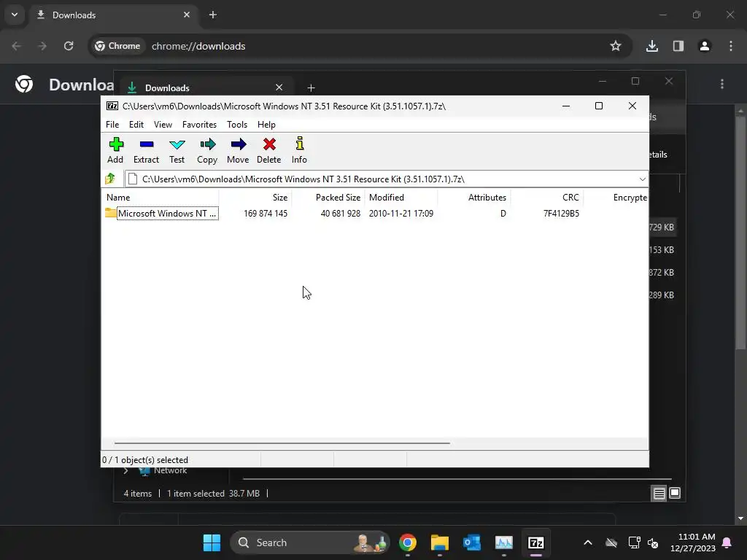Click the size value 169 874 145
Image resolution: width=747 pixels, height=560 pixels.
coord(266,214)
